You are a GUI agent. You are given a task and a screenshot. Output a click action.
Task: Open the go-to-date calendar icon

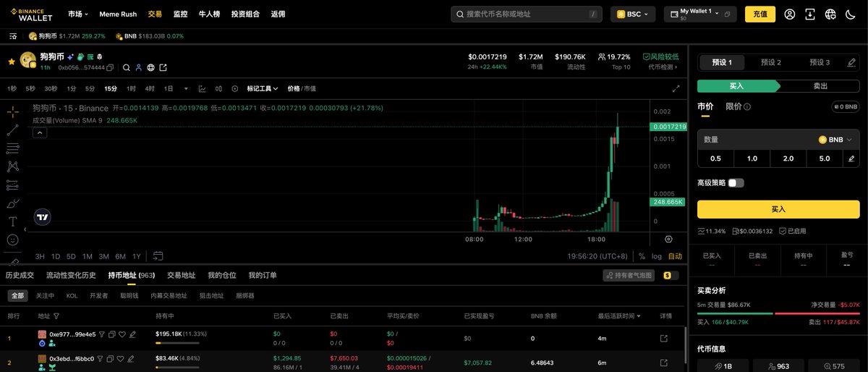click(x=158, y=255)
